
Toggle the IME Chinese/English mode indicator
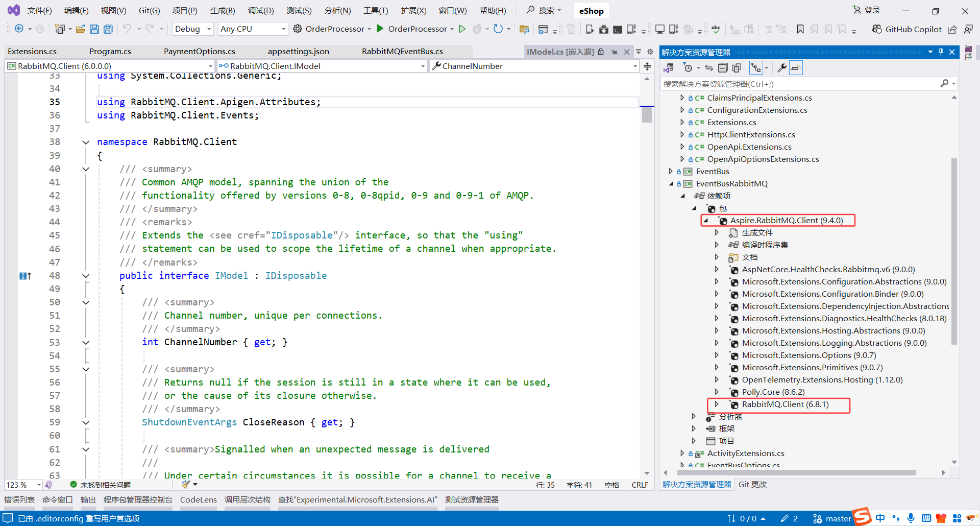pos(880,518)
